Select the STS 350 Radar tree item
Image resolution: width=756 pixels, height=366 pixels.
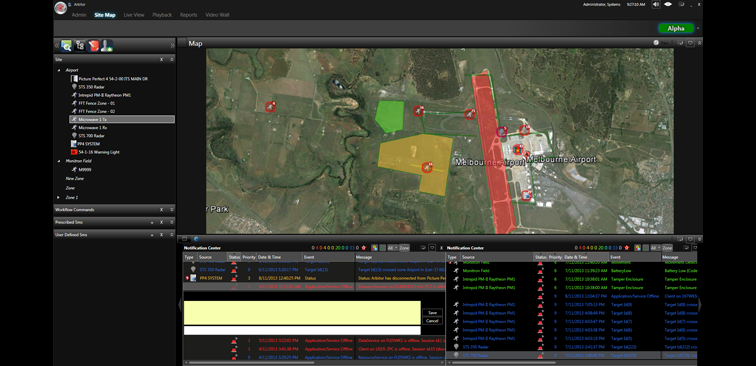pyautogui.click(x=91, y=87)
